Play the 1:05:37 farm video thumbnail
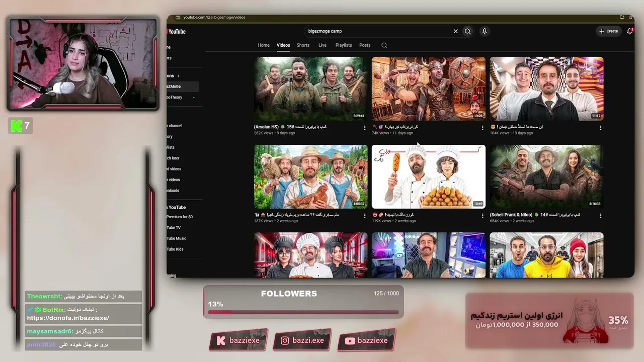Viewport: 644px width, 362px height. coord(311,176)
